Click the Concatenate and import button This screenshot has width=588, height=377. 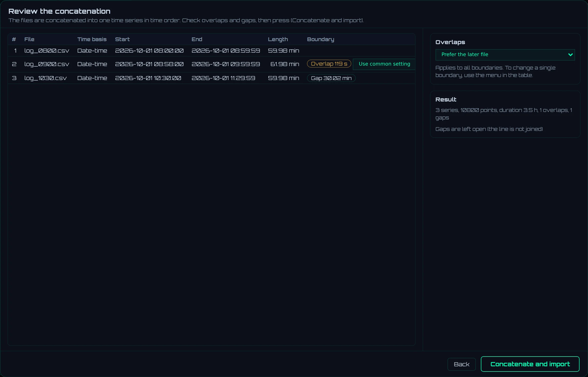[x=530, y=364]
